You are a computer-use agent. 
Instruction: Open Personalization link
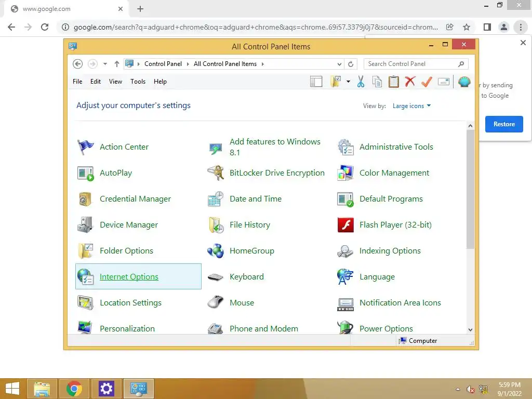click(127, 328)
